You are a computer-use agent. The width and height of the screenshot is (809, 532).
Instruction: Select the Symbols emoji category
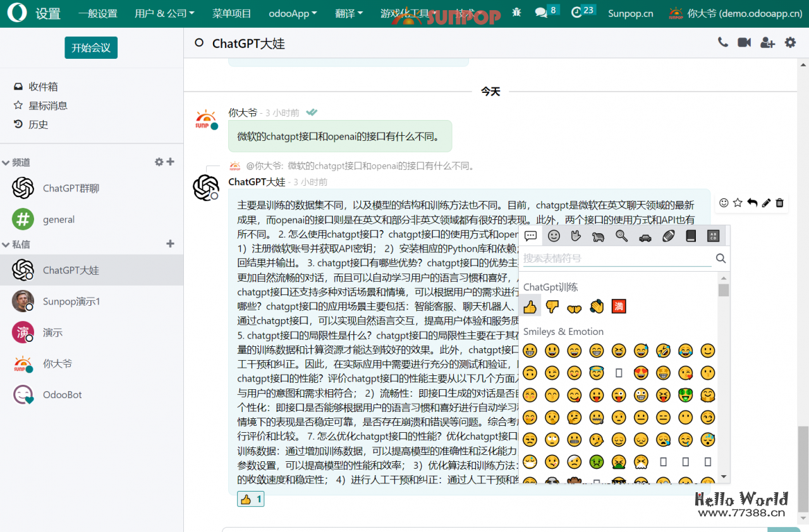[x=713, y=236]
